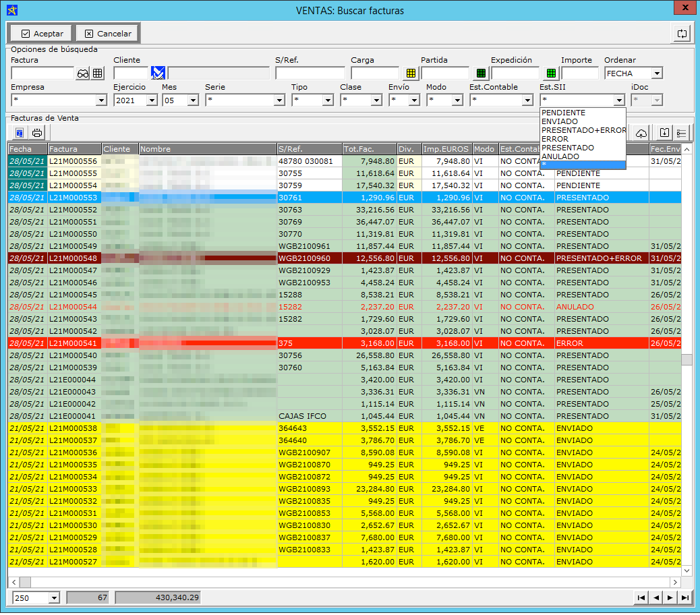Click the download icon above the table
The image size is (700, 615).
[x=664, y=133]
